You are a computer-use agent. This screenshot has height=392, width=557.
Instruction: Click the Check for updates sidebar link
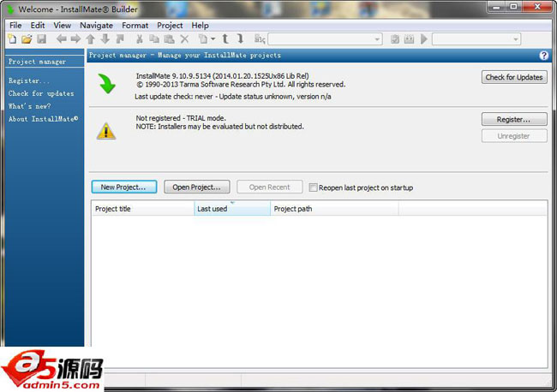[41, 93]
